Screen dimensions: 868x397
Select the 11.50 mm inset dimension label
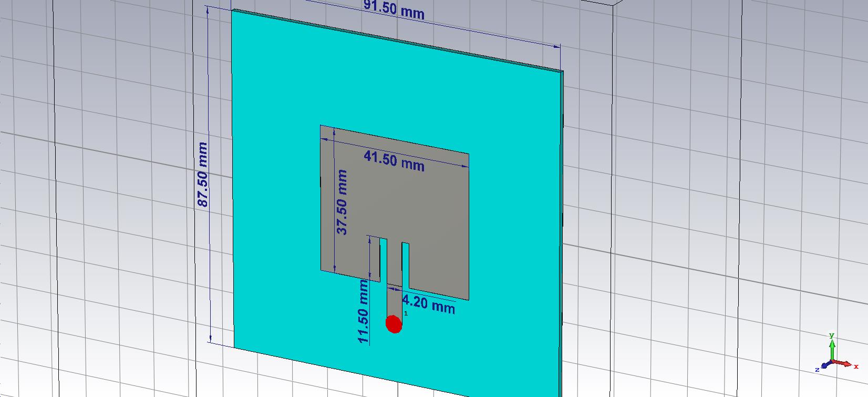pyautogui.click(x=364, y=311)
